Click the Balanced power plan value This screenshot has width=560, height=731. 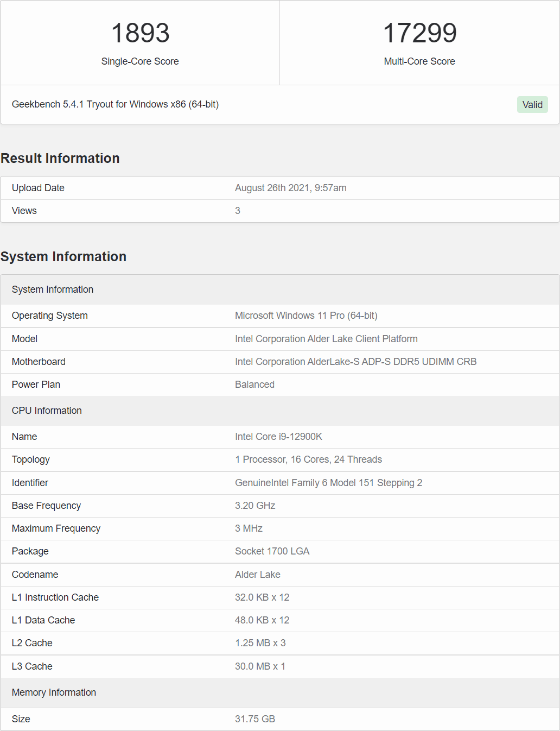(x=254, y=385)
